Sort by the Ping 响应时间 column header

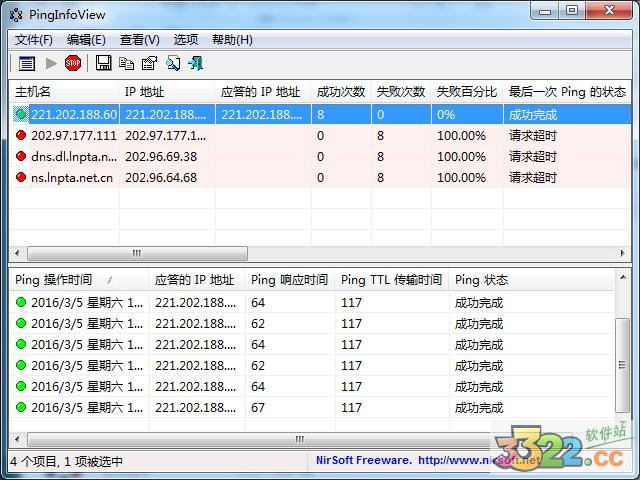289,280
